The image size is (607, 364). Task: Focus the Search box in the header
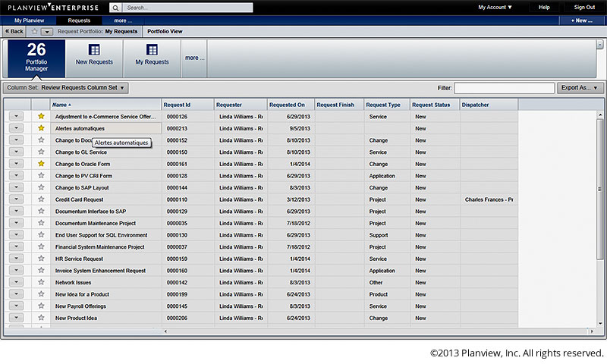coord(187,8)
